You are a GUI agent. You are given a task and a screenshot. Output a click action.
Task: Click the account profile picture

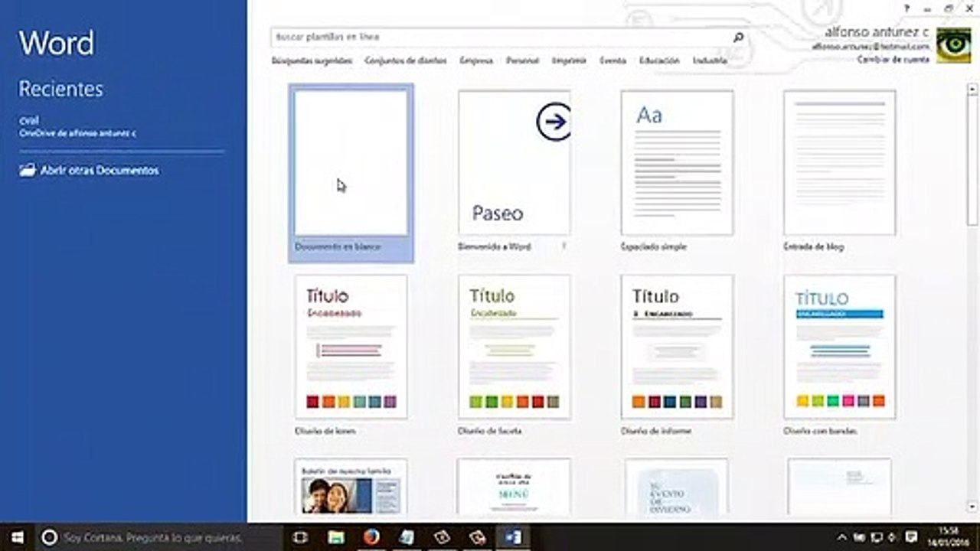point(953,46)
